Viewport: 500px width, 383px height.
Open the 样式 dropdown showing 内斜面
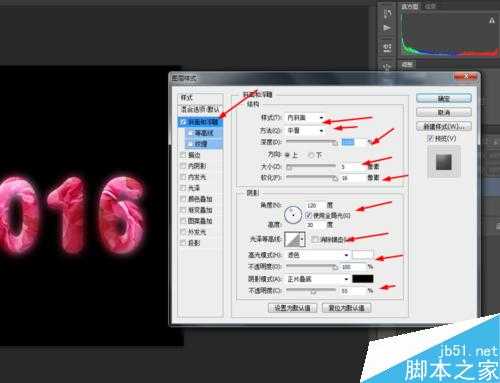305,118
